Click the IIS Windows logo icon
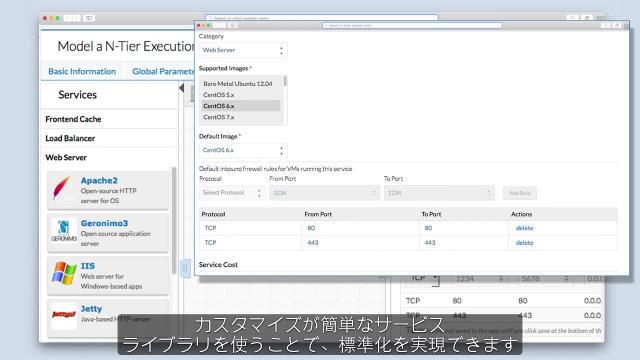This screenshot has height=360, width=640. coord(64,273)
